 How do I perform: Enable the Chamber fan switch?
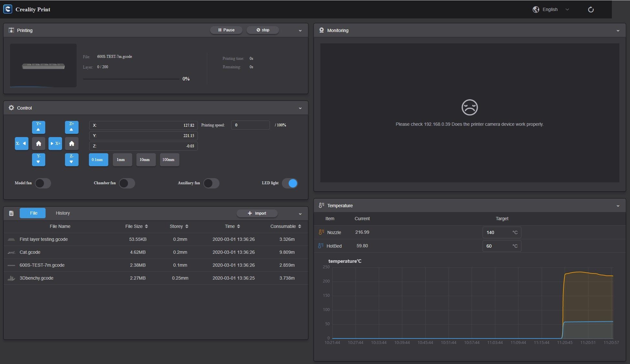pyautogui.click(x=127, y=183)
